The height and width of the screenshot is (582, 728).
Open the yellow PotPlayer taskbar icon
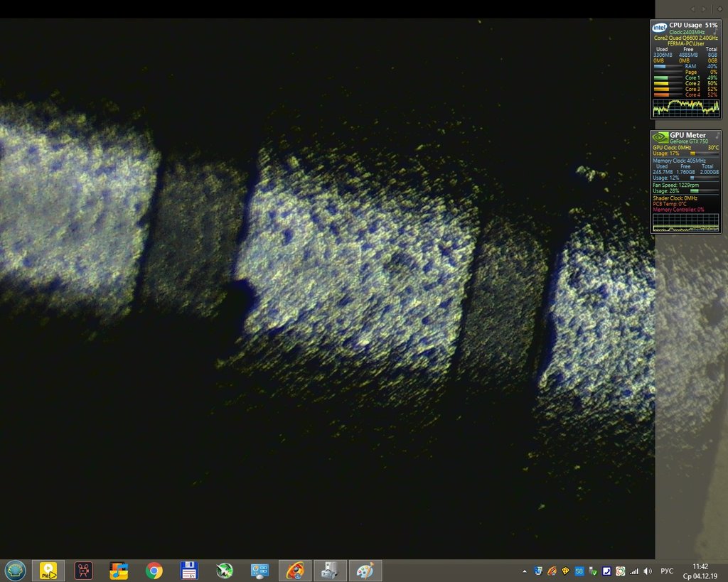pyautogui.click(x=48, y=570)
